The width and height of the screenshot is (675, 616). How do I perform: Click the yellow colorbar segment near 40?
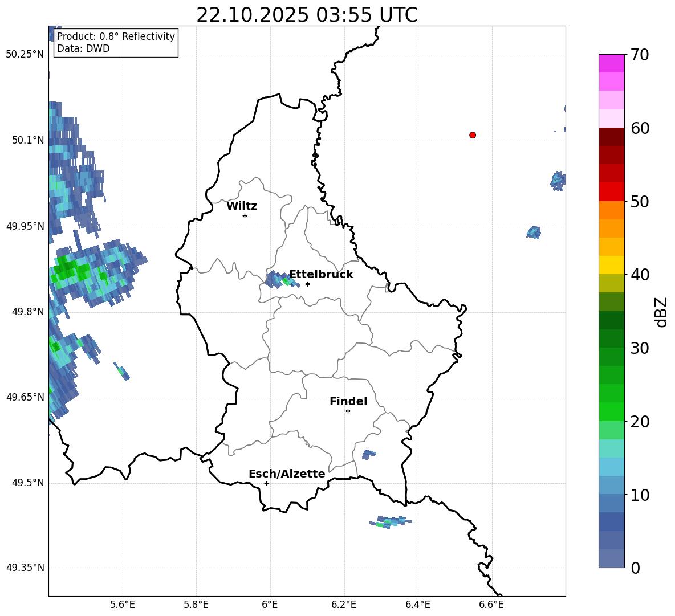pyautogui.click(x=611, y=265)
